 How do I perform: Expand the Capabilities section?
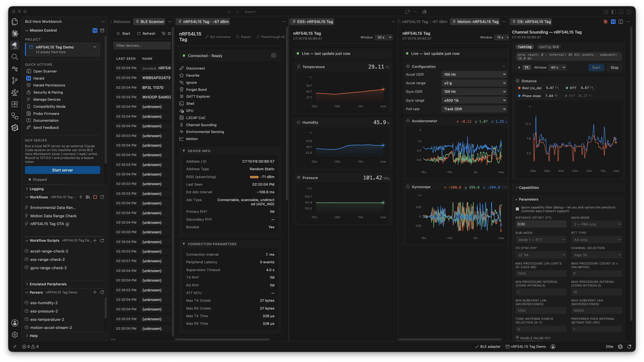coord(529,188)
